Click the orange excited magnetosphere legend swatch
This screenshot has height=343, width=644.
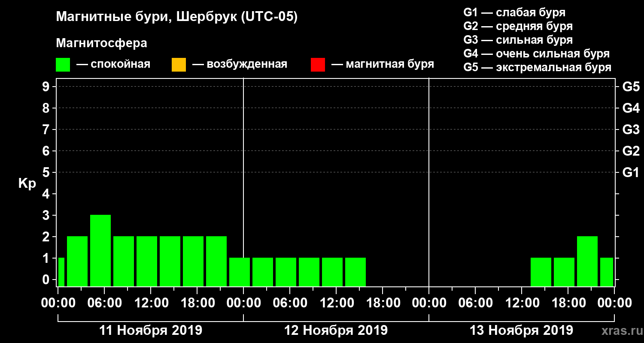179,65
